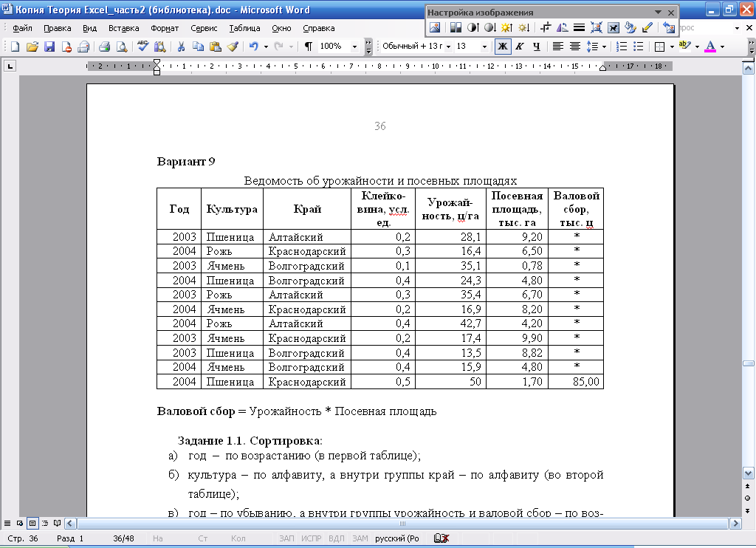Open the Правка menu
756x548 pixels.
pyautogui.click(x=58, y=28)
